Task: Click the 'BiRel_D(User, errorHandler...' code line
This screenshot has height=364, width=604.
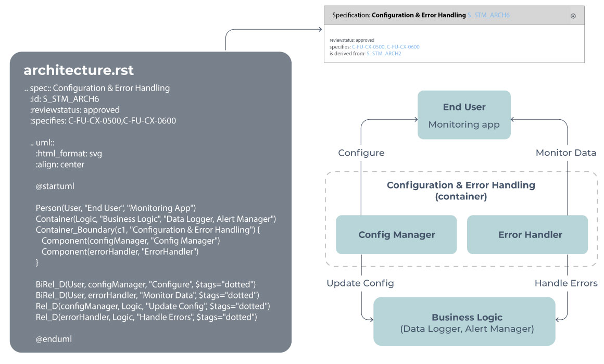Action: click(147, 295)
